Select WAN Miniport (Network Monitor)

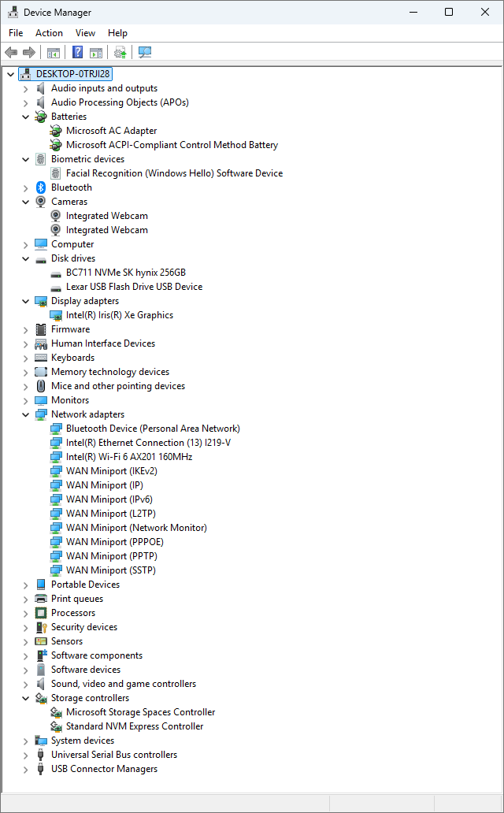coord(136,528)
